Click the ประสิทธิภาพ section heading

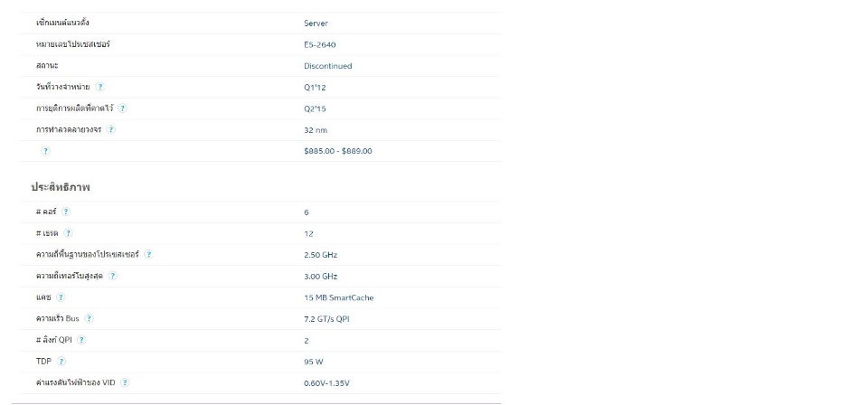pos(61,186)
